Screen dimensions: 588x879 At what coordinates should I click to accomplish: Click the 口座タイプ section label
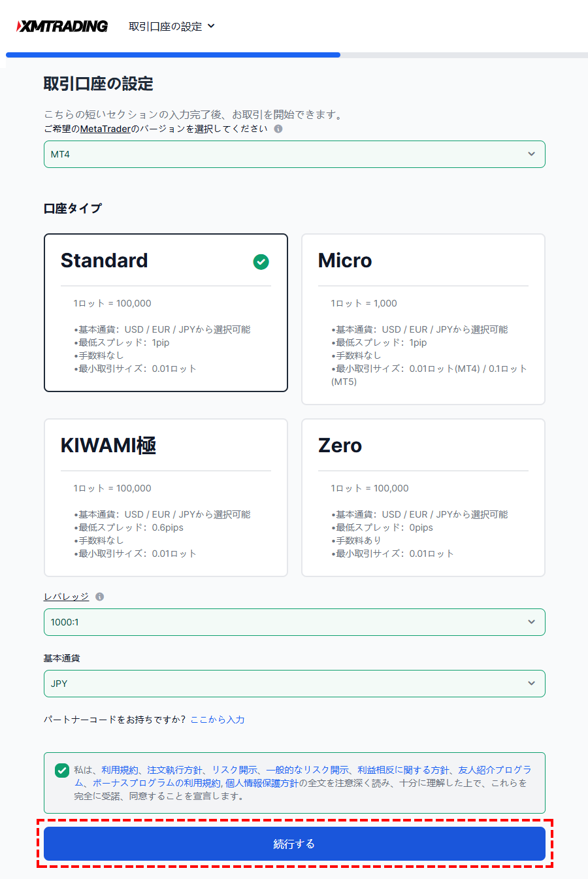(x=73, y=208)
